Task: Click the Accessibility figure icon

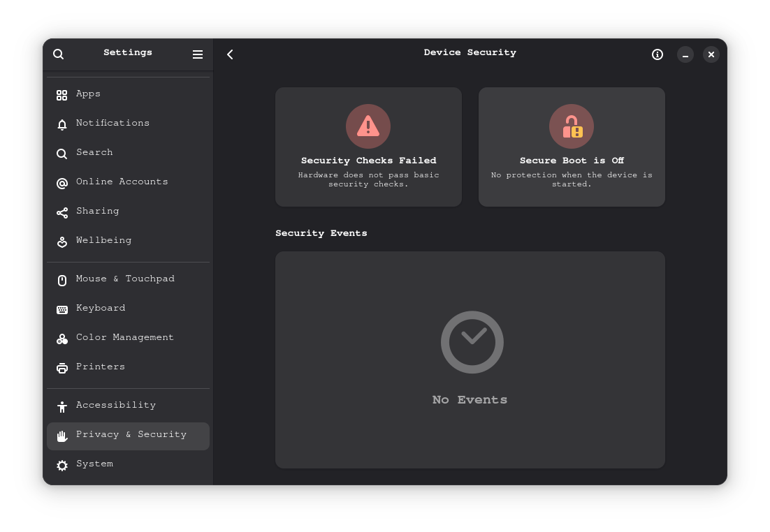Action: [x=62, y=407]
